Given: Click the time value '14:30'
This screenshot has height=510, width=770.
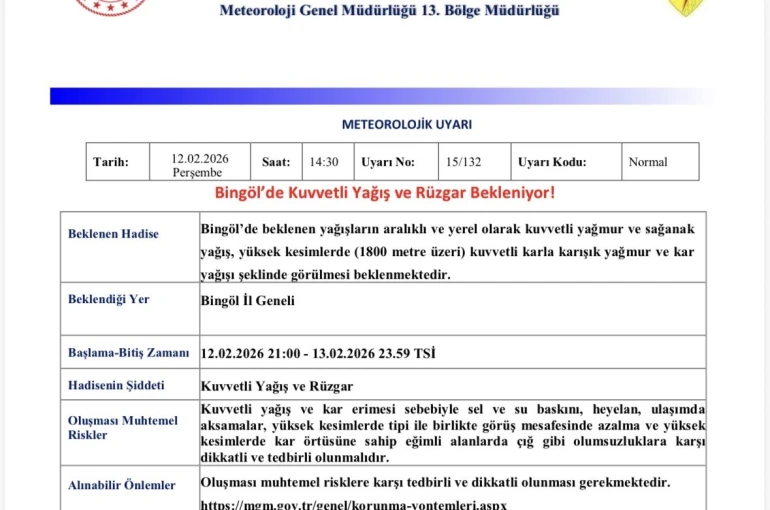Looking at the screenshot, I should (x=324, y=162).
